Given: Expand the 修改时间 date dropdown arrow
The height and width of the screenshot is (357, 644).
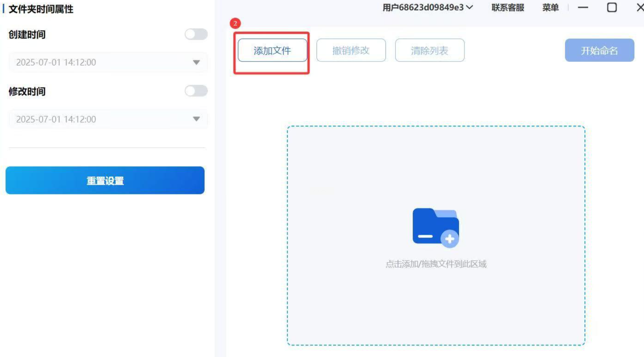Looking at the screenshot, I should pyautogui.click(x=196, y=119).
